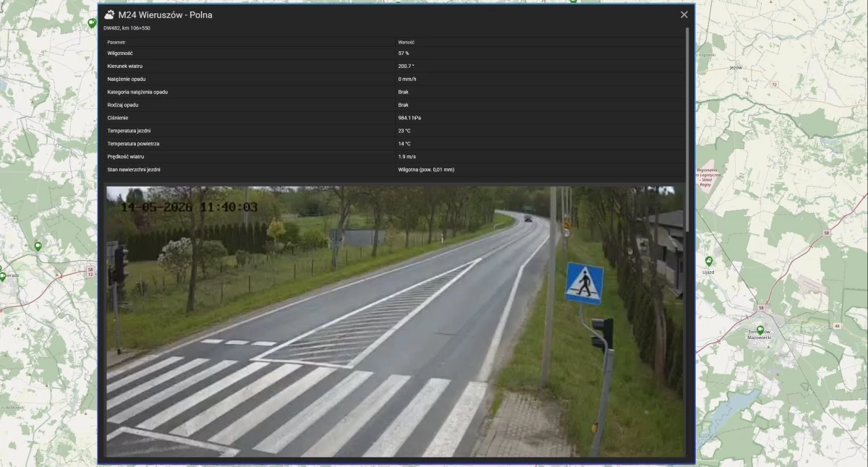This screenshot has width=868, height=467.
Task: Click the cloudy weather icon beside the station title
Action: 109,14
